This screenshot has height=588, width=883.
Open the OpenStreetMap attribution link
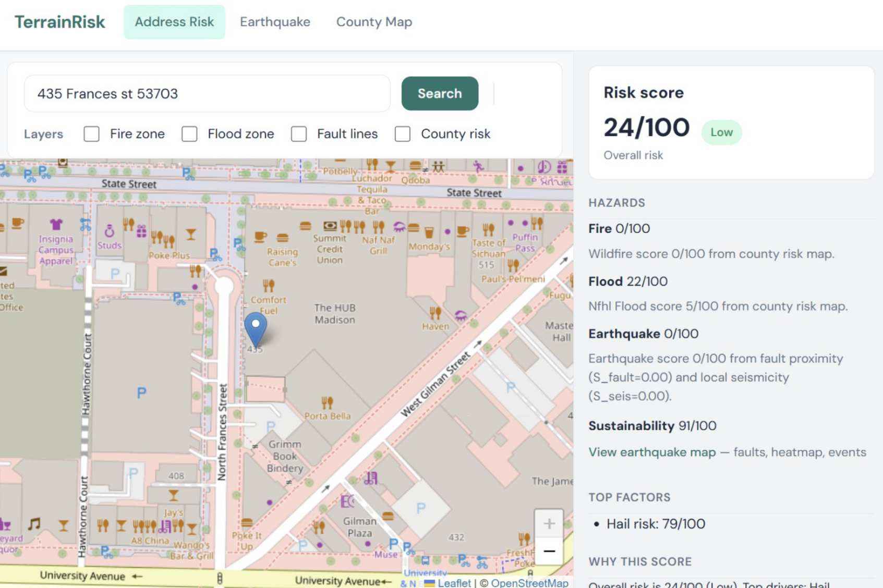[529, 583]
